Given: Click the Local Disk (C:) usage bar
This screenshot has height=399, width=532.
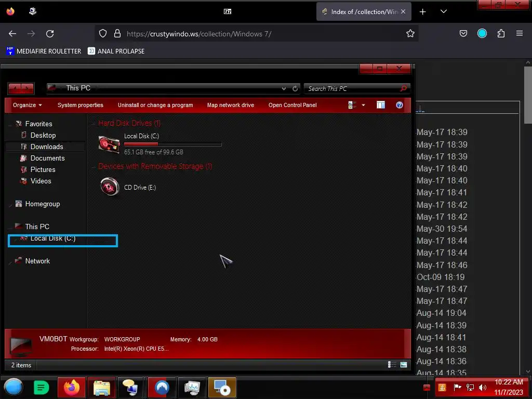Looking at the screenshot, I should point(172,144).
